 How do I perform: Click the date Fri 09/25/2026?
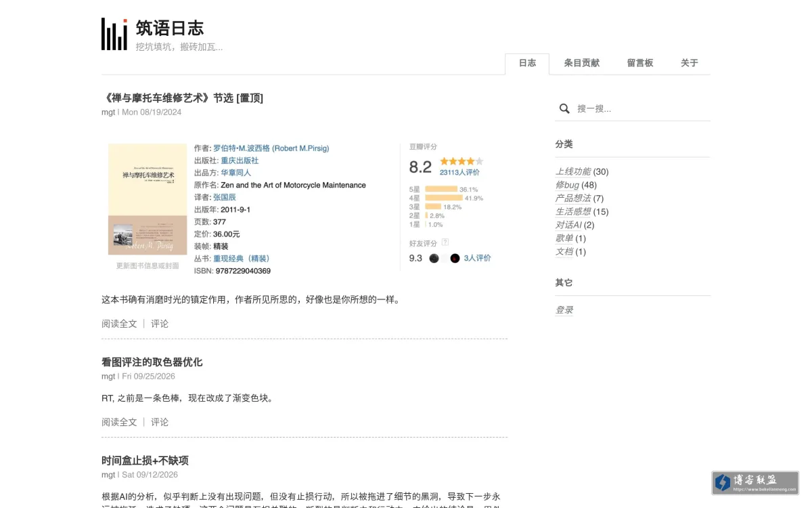149,376
